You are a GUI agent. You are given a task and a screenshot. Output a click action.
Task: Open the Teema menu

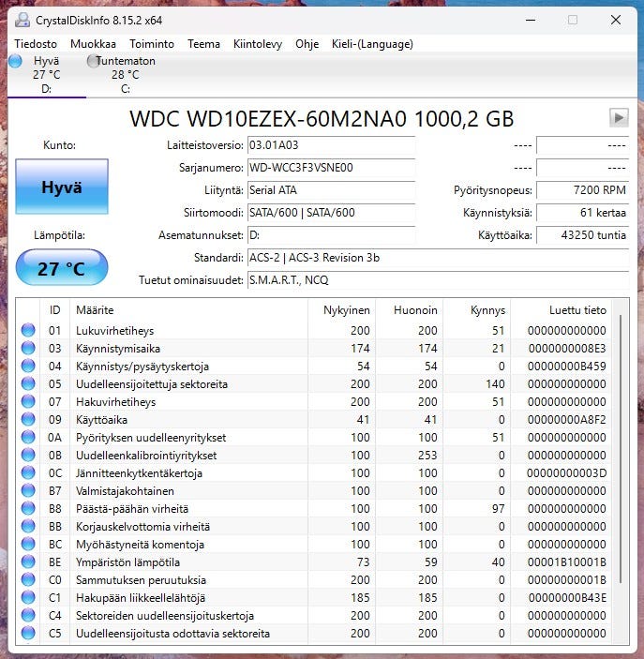pyautogui.click(x=203, y=44)
